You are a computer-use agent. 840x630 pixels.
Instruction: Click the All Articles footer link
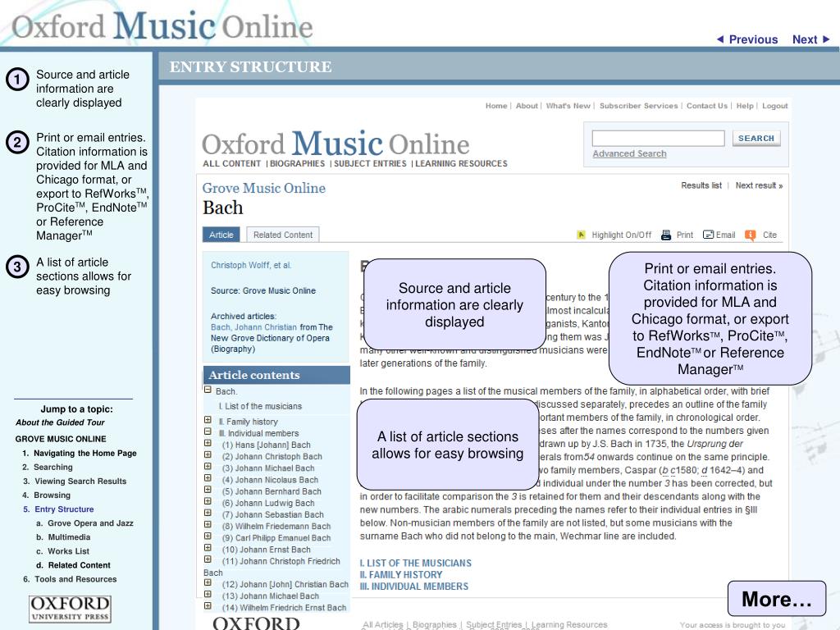pyautogui.click(x=383, y=624)
